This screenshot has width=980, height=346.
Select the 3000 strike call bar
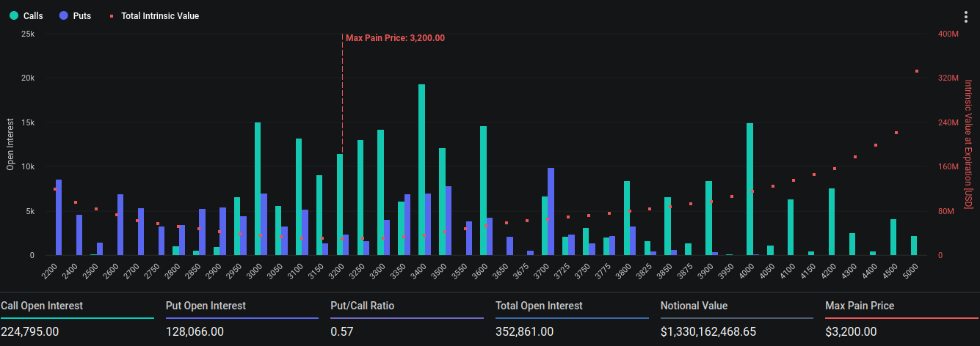(x=258, y=189)
